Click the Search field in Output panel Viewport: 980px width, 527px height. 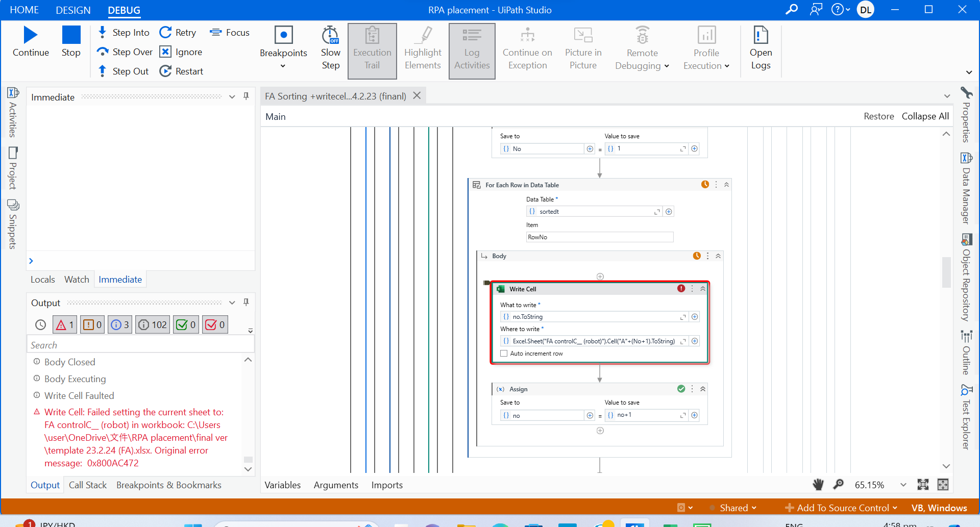[x=140, y=344]
